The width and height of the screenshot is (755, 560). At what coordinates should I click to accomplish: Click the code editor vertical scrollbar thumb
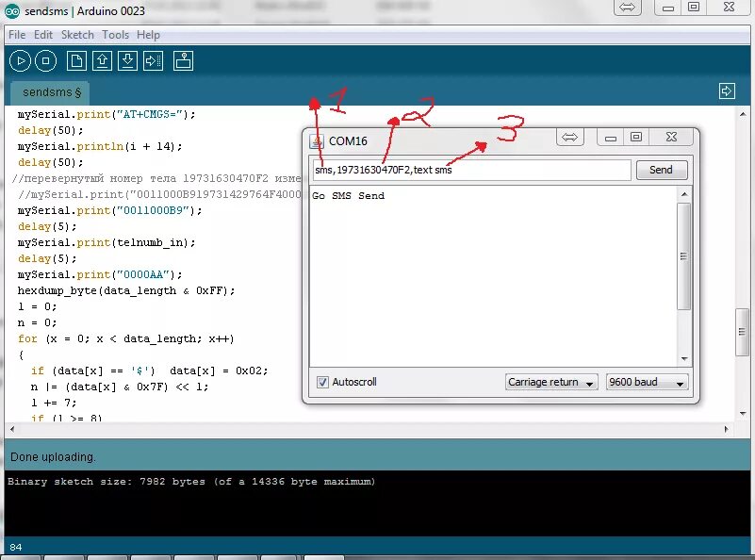pos(742,332)
